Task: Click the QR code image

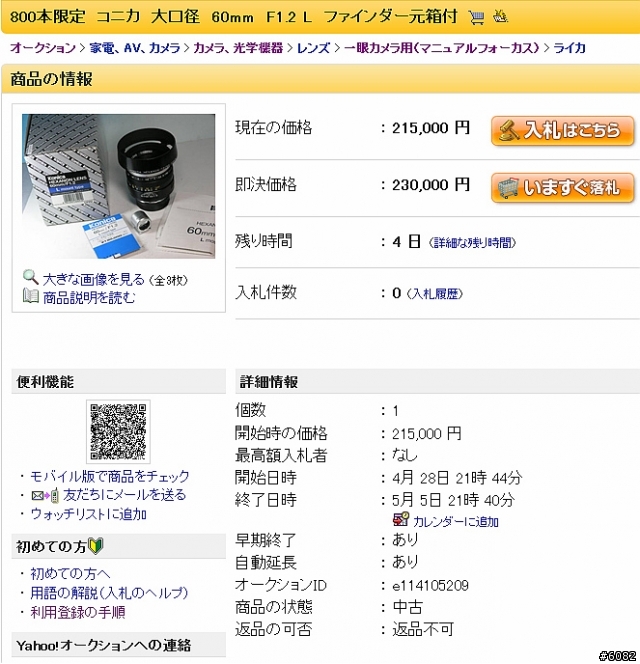Action: [x=118, y=432]
